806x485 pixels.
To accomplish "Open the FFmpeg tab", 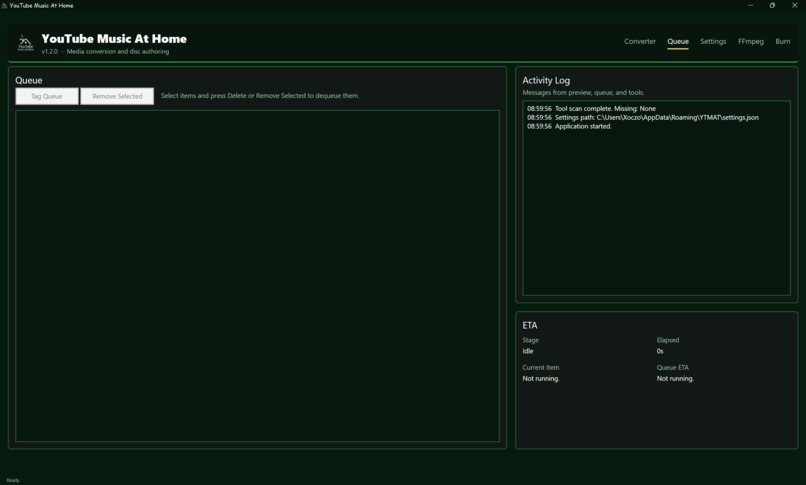I will pyautogui.click(x=750, y=42).
